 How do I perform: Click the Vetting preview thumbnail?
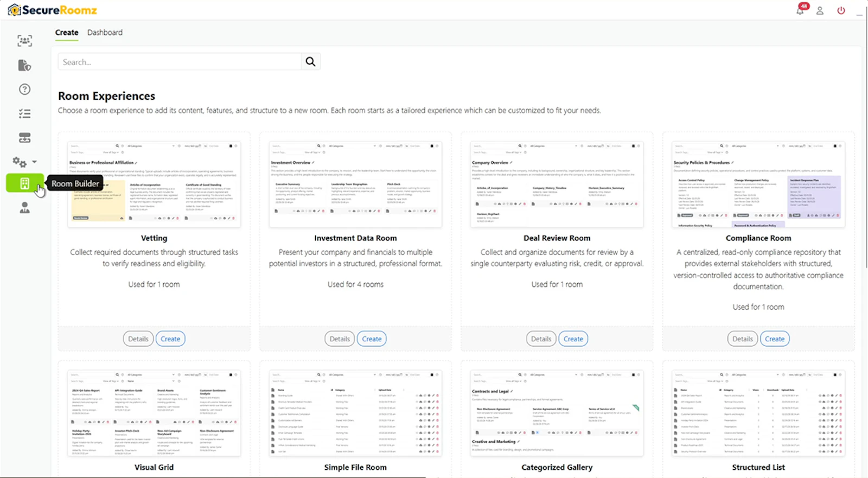pyautogui.click(x=154, y=184)
